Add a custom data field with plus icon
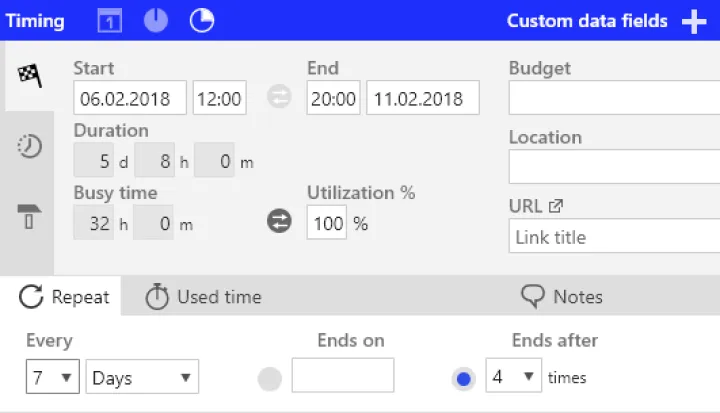The height and width of the screenshot is (413, 720). 694,21
